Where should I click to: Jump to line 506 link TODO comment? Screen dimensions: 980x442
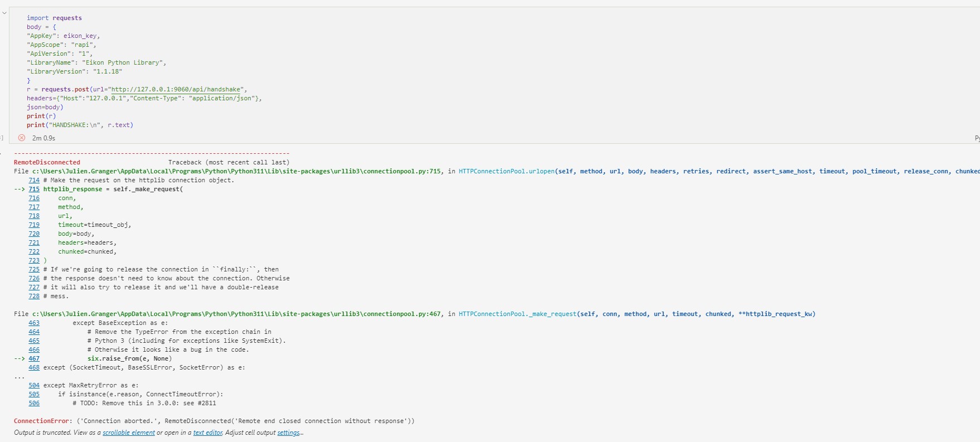(x=34, y=403)
